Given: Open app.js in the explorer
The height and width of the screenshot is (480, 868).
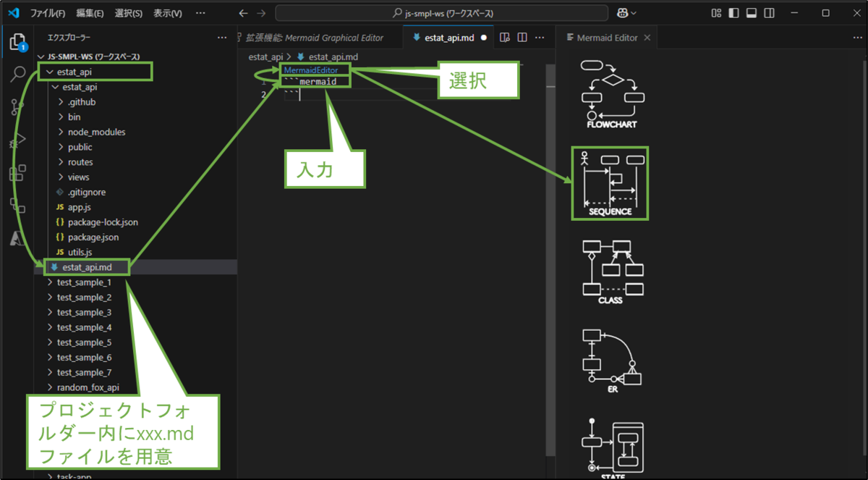Looking at the screenshot, I should click(79, 207).
